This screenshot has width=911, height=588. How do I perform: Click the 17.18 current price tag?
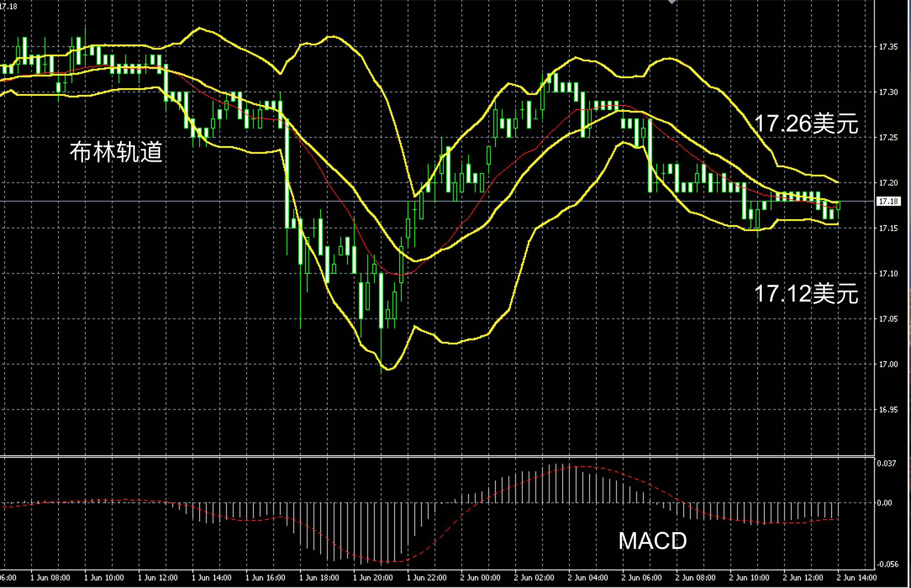pos(889,202)
